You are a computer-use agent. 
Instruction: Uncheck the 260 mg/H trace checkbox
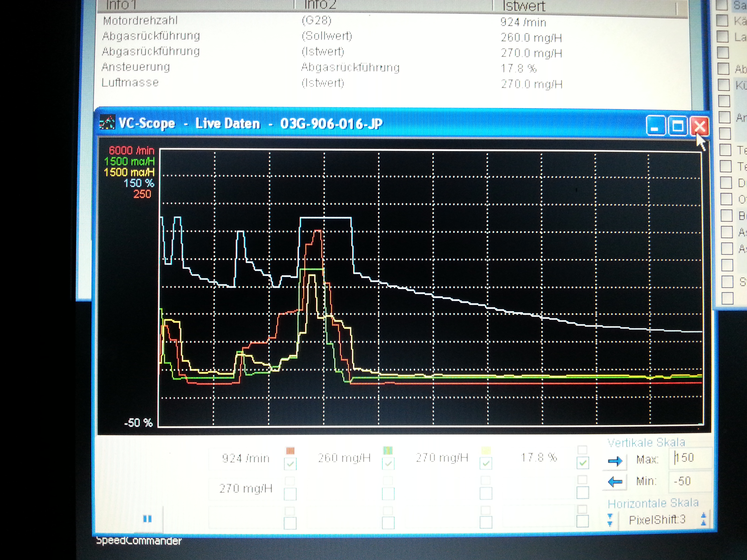pyautogui.click(x=388, y=463)
